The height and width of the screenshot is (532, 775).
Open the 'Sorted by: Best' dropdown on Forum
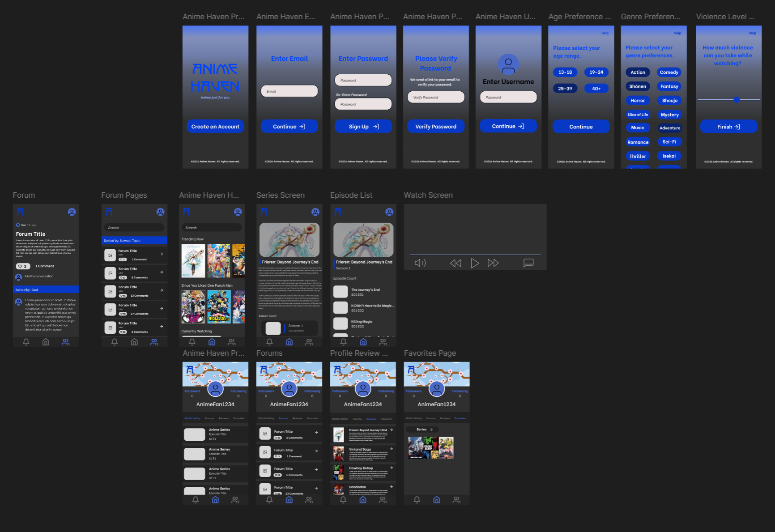45,289
